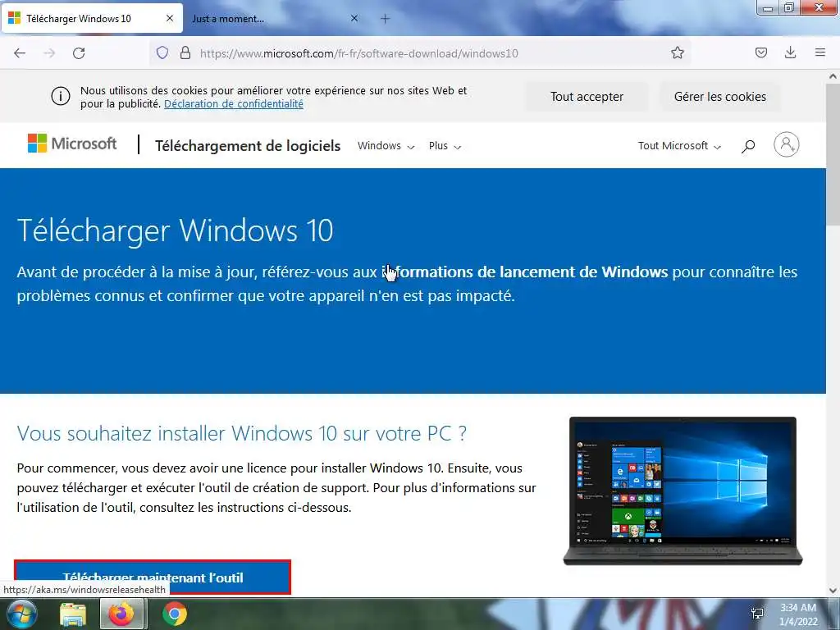Image resolution: width=840 pixels, height=630 pixels.
Task: Select the Télécharger Windows 10 tab
Action: point(92,19)
